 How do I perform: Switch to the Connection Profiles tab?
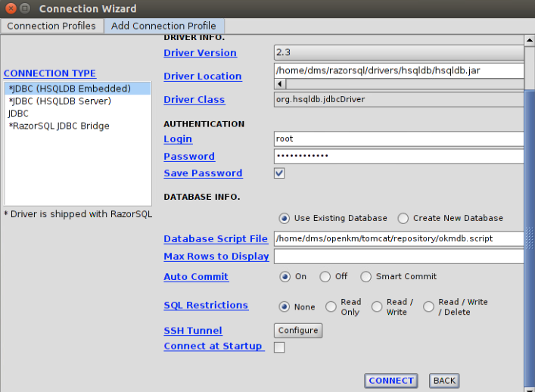pos(51,26)
